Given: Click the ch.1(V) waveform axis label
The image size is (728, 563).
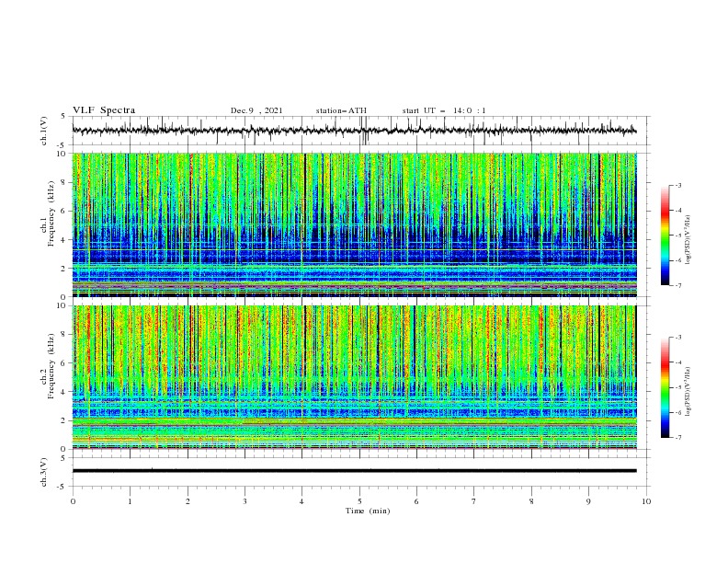Looking at the screenshot, I should point(44,131).
